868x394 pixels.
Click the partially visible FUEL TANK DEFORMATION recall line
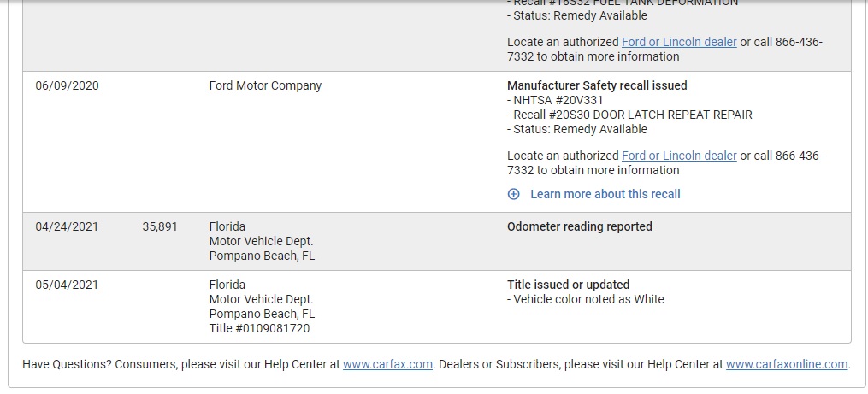(x=623, y=3)
